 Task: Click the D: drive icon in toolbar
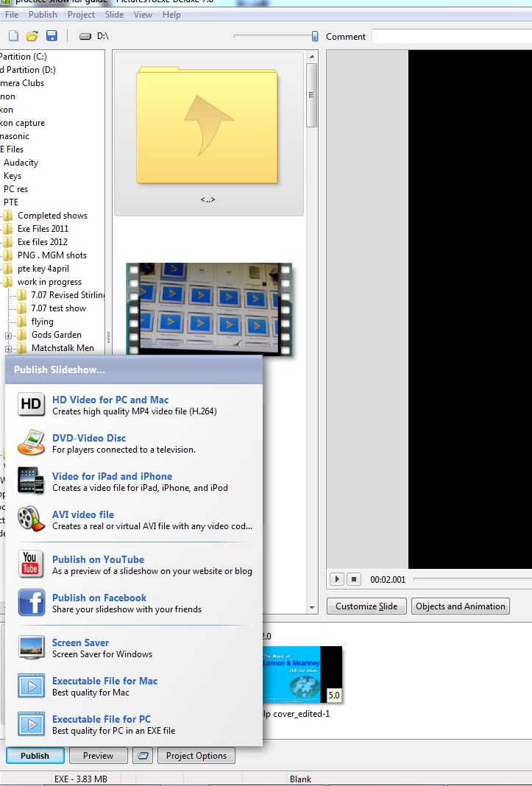pyautogui.click(x=85, y=36)
